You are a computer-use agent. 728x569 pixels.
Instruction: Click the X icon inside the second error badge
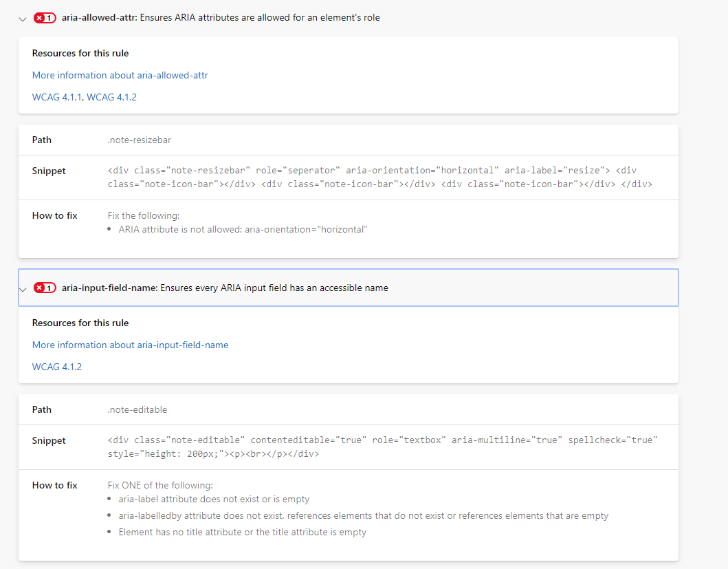[39, 288]
